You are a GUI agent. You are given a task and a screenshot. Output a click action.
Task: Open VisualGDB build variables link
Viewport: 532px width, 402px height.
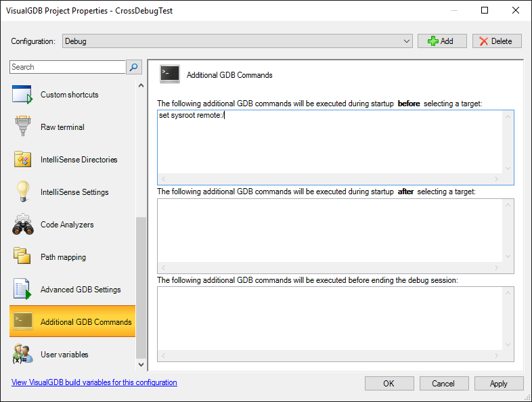94,382
